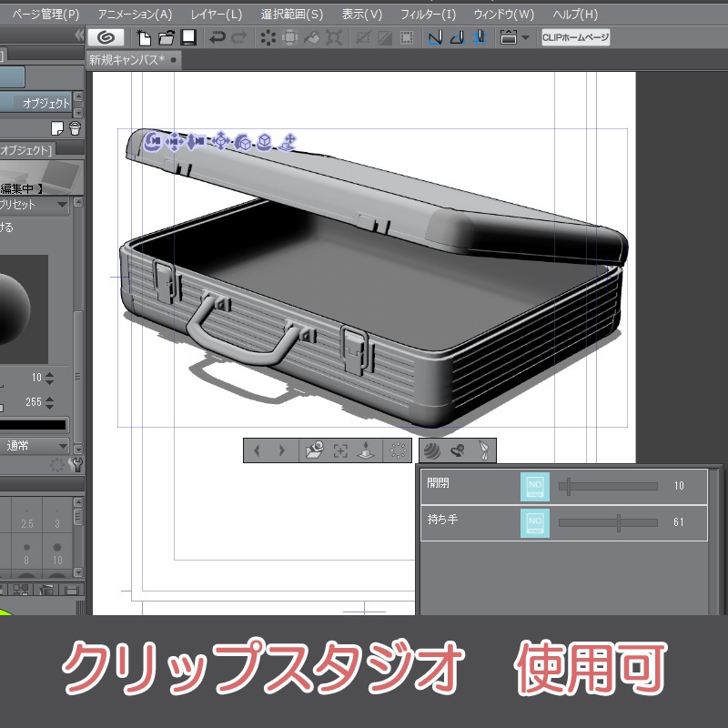Click the 3D object move icon in the launcher
728x728 pixels.
pyautogui.click(x=221, y=138)
